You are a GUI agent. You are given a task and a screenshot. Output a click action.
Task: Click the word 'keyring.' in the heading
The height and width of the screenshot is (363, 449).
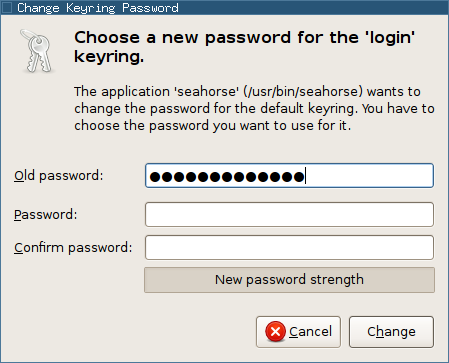pos(109,57)
